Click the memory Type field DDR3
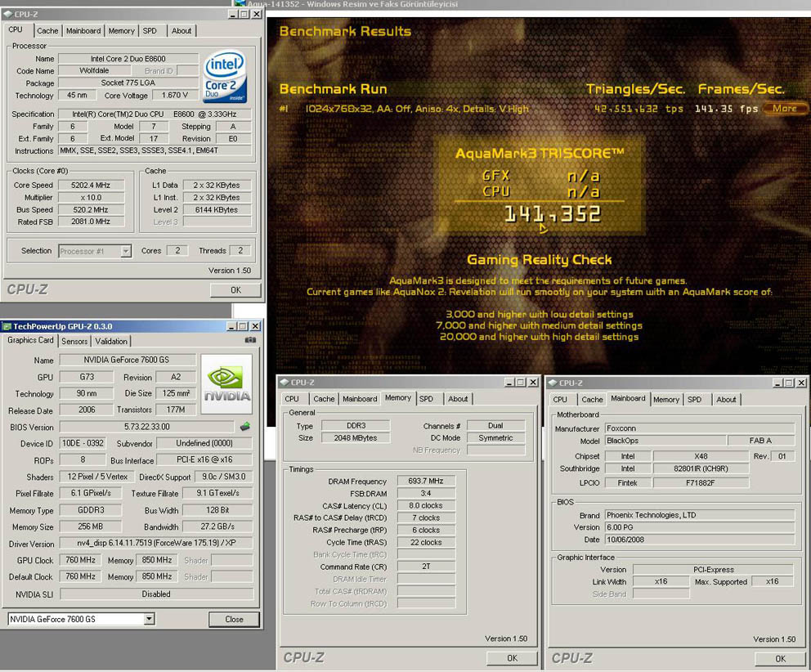811x672 pixels. pos(356,425)
